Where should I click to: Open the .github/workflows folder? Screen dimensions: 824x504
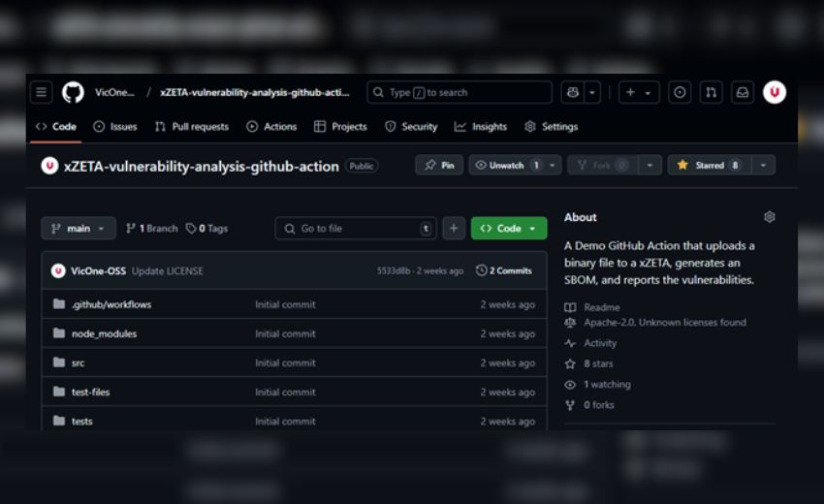(111, 304)
